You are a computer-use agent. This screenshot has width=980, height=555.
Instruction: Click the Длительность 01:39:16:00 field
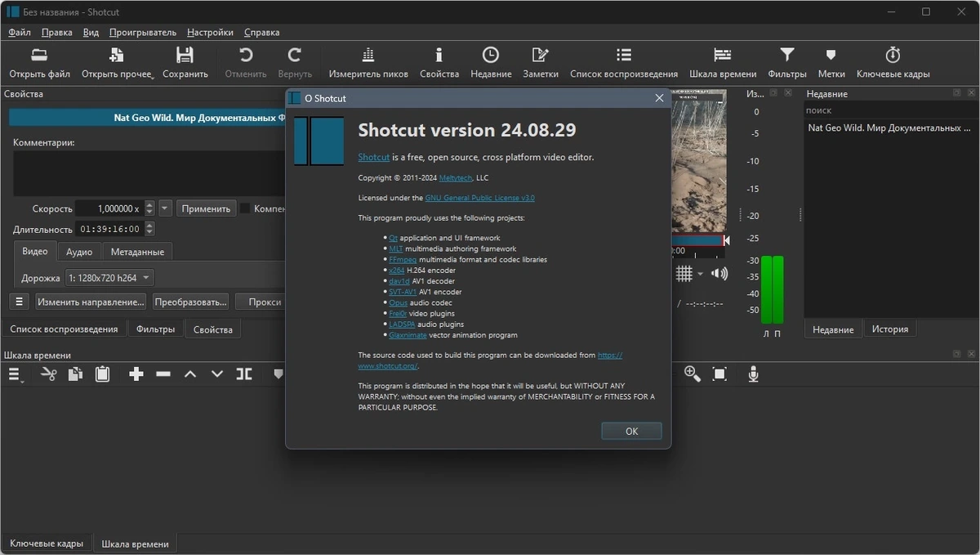109,230
